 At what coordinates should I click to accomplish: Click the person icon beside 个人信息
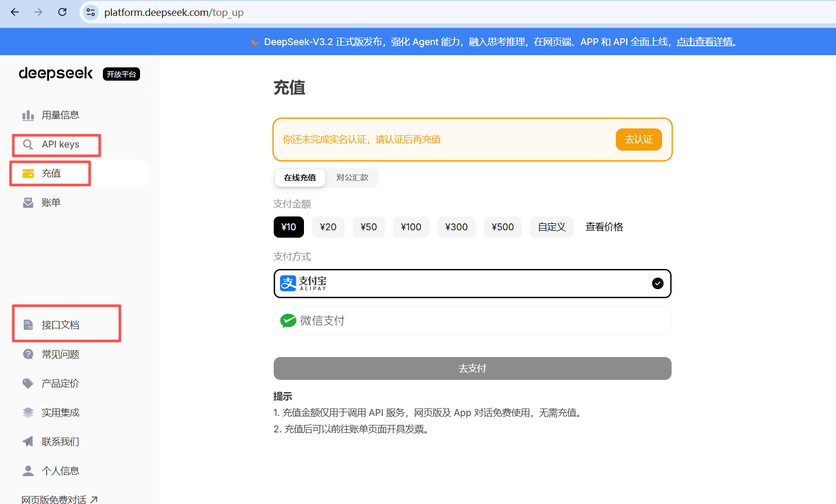click(x=28, y=471)
